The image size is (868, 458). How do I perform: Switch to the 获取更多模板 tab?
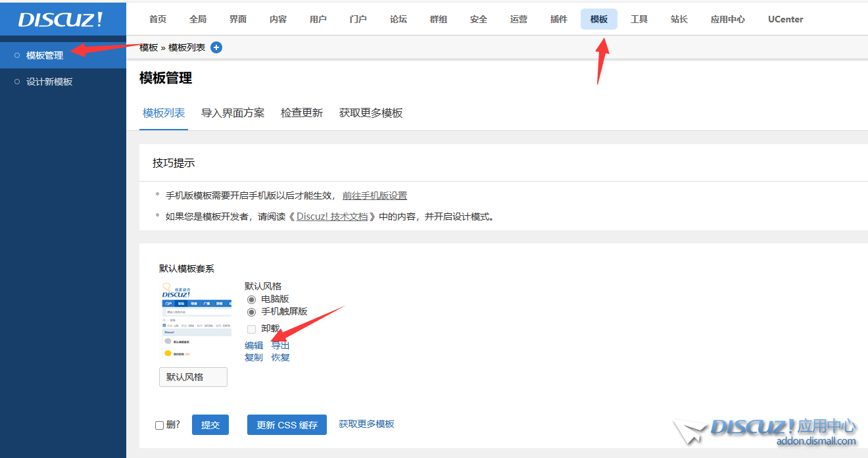click(x=371, y=113)
